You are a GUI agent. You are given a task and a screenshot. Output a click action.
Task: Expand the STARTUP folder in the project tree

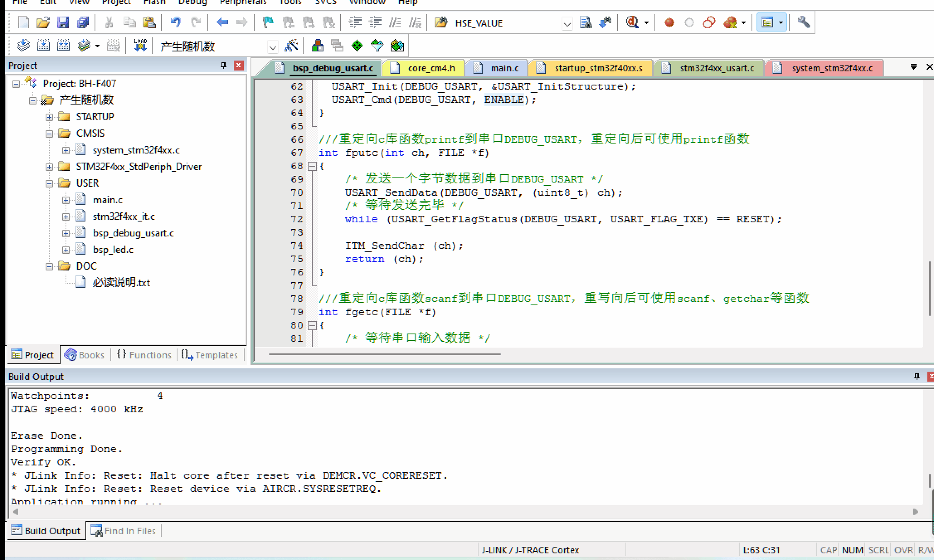click(x=49, y=117)
